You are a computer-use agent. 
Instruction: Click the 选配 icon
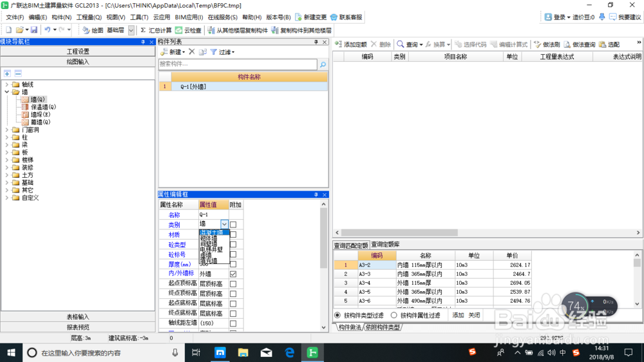click(x=603, y=44)
